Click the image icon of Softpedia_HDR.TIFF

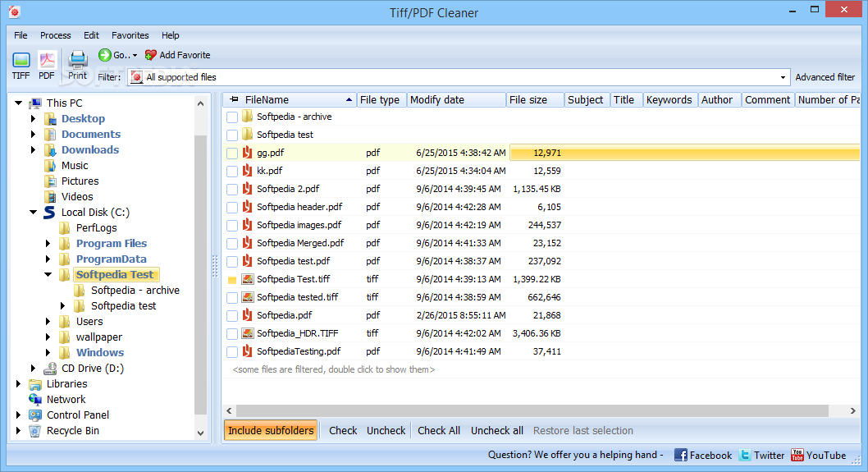[248, 333]
